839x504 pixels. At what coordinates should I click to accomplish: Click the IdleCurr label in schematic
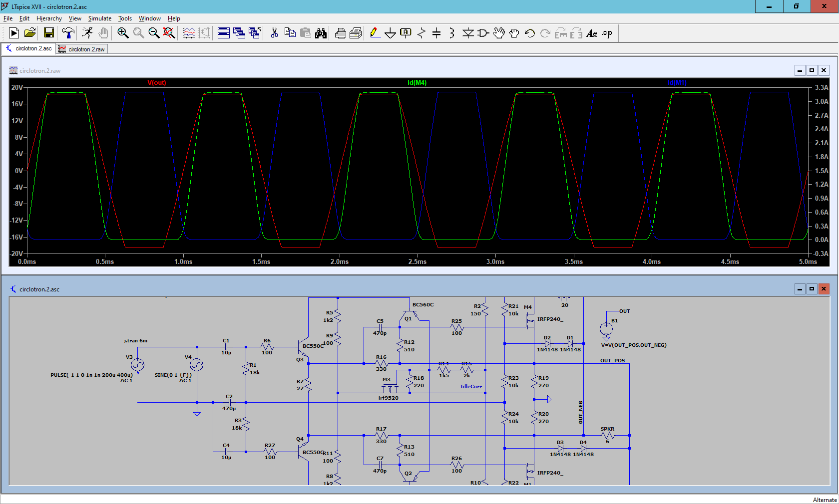click(471, 387)
